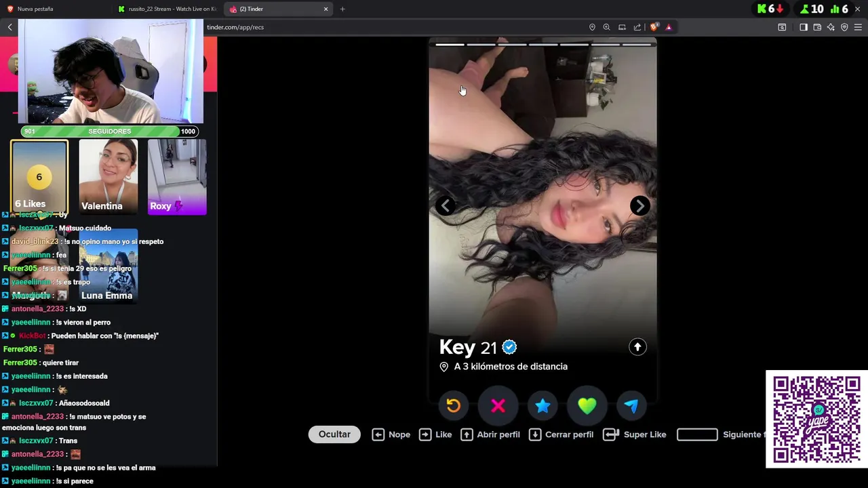Open the Brave Shields lion icon

tap(654, 27)
